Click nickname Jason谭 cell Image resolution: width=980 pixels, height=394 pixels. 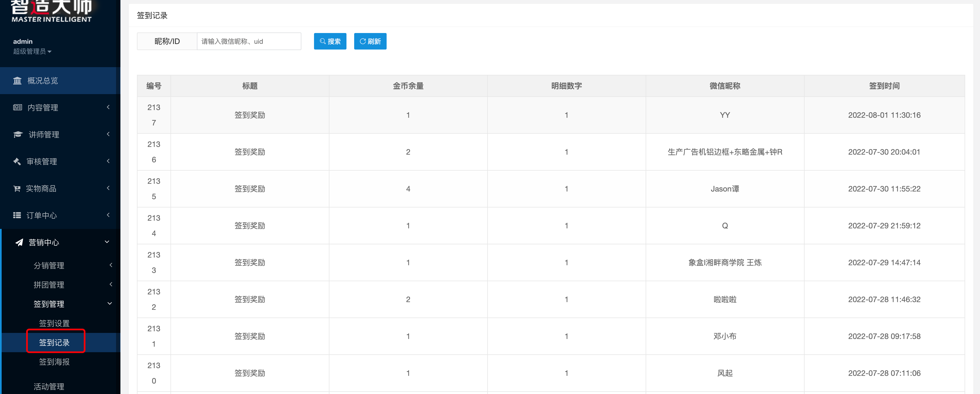[x=725, y=189]
